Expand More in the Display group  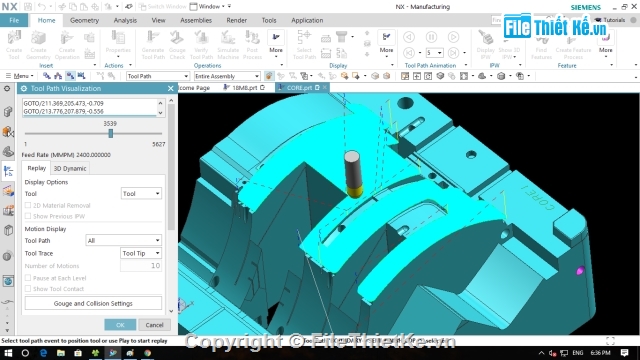[x=386, y=45]
